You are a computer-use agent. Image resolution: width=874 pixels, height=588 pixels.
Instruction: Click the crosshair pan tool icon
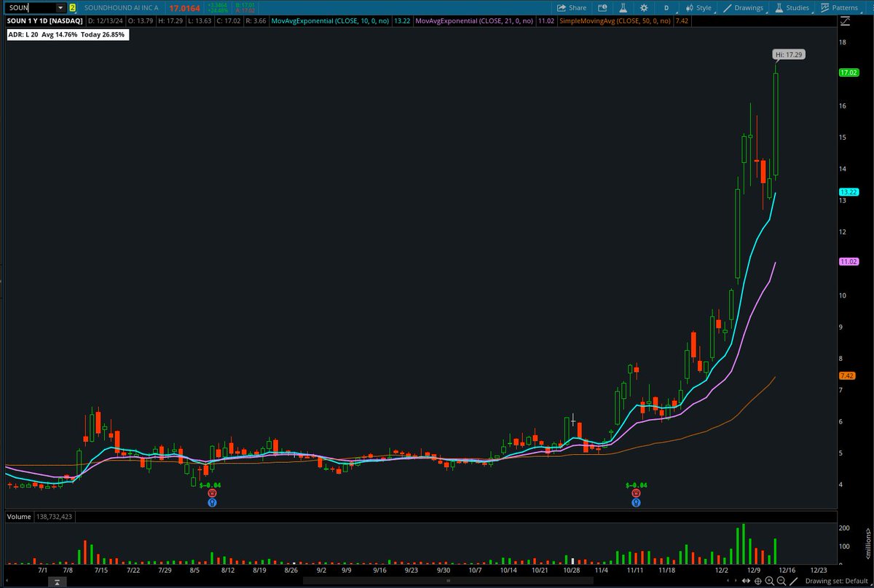[x=758, y=581]
